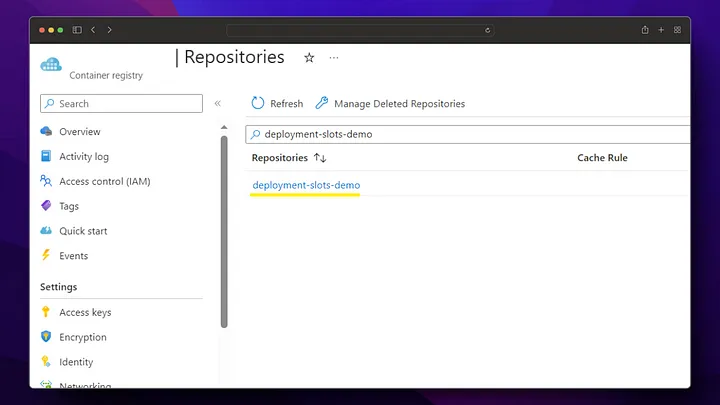Viewport: 720px width, 405px height.
Task: Open Access control (IAM)
Action: (x=105, y=181)
